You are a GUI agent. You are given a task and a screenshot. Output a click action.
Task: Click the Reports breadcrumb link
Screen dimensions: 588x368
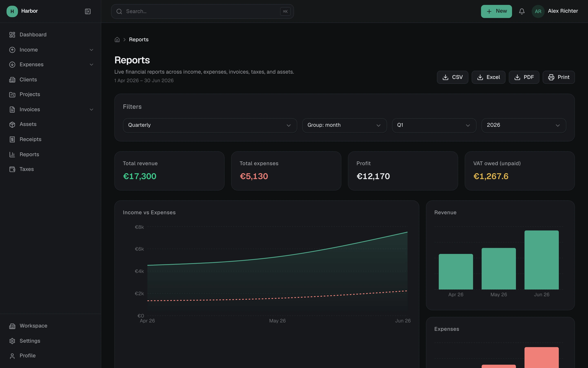point(139,40)
